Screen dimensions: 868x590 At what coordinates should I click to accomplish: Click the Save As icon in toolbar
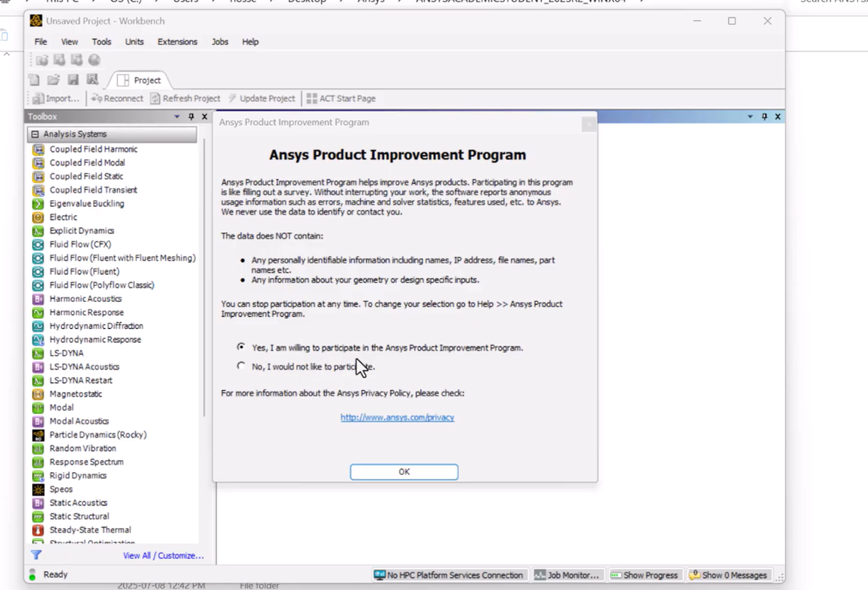(x=92, y=80)
